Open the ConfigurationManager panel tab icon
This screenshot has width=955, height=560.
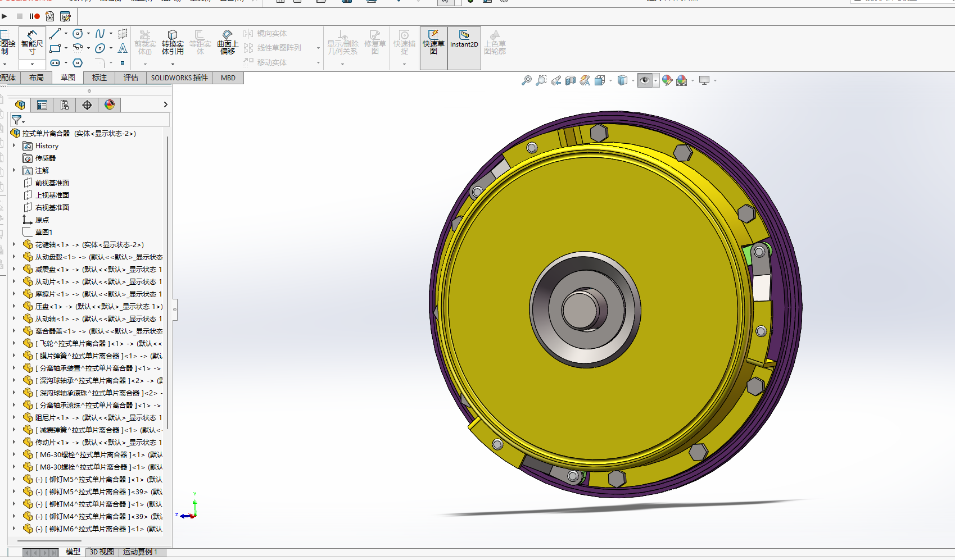click(65, 105)
